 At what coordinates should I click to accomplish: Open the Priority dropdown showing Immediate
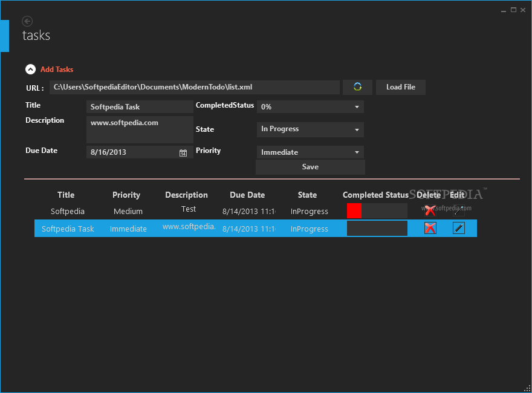click(x=310, y=152)
